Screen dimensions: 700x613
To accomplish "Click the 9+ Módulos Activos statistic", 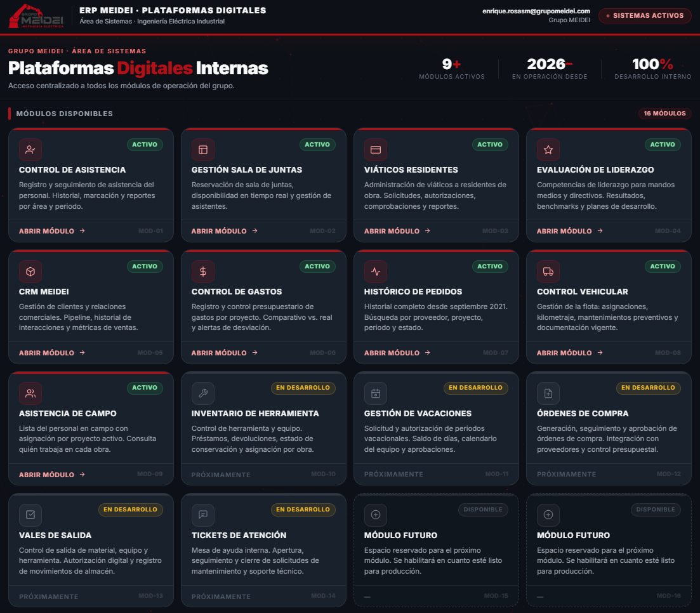I will pos(452,69).
